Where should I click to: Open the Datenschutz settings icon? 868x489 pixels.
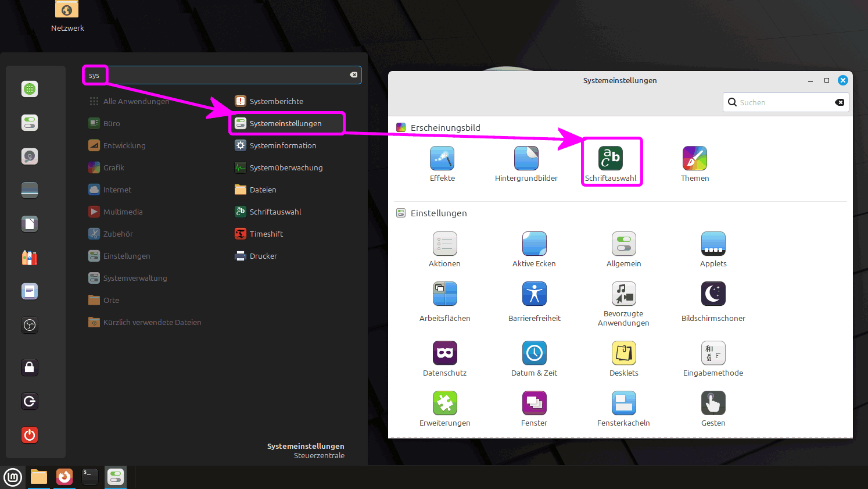pyautogui.click(x=444, y=354)
